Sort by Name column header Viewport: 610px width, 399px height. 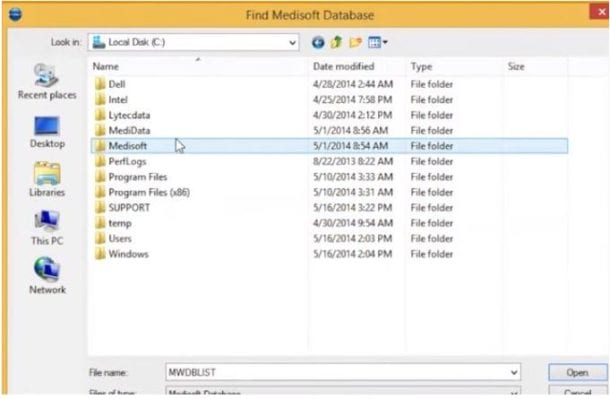pos(105,66)
